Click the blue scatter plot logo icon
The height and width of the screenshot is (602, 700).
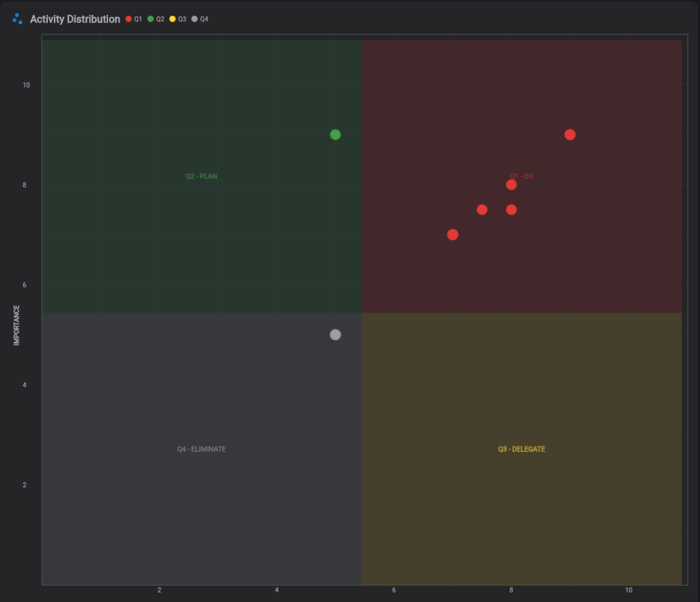pyautogui.click(x=16, y=18)
